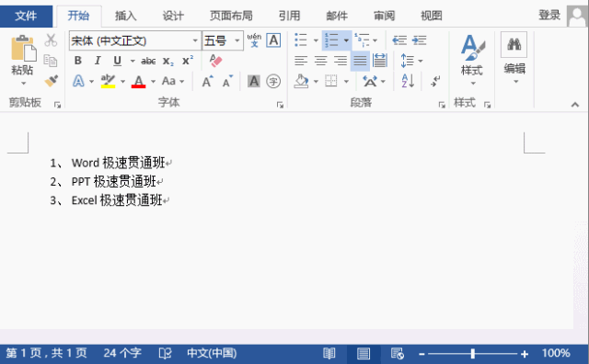Open the phonetic guide (wén) tool

coord(254,40)
